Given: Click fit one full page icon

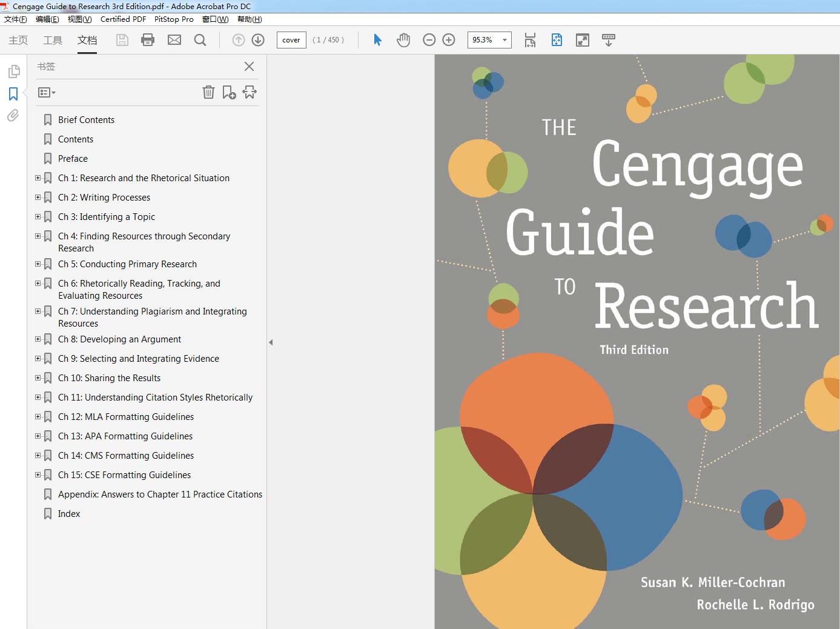Looking at the screenshot, I should 557,40.
